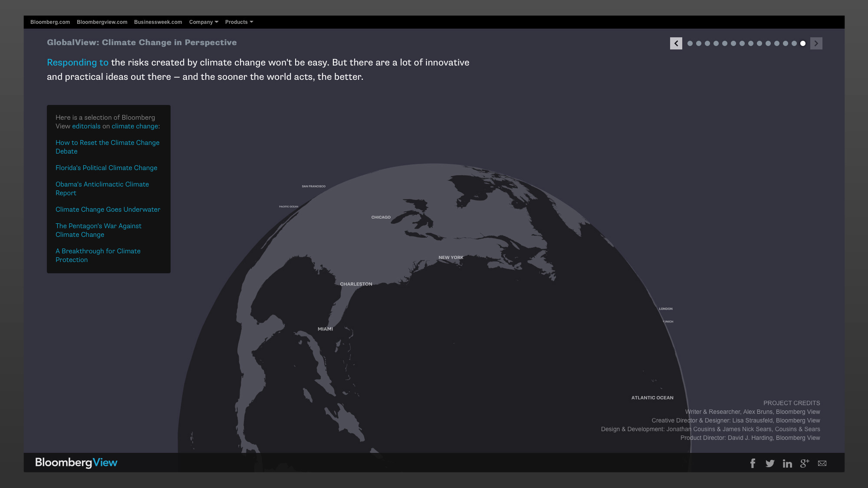Image resolution: width=868 pixels, height=488 pixels.
Task: Click the Google Plus share icon
Action: pos(805,463)
